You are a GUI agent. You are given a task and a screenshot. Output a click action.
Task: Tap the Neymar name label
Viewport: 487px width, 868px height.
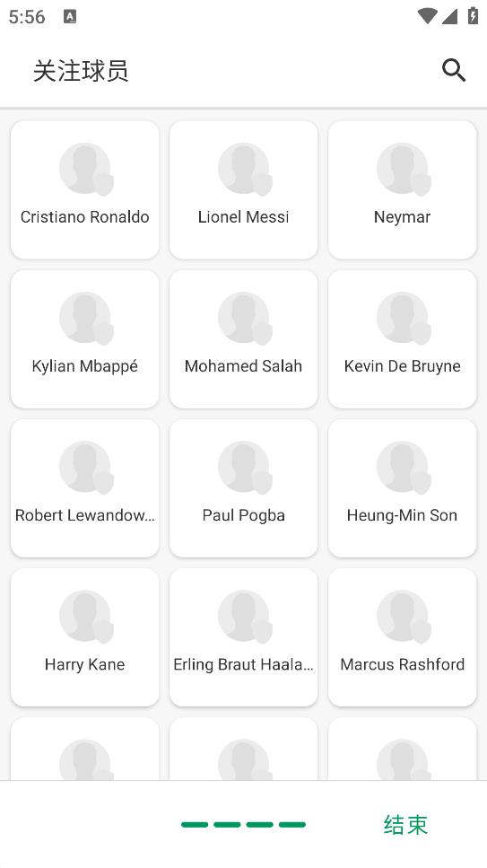click(403, 217)
